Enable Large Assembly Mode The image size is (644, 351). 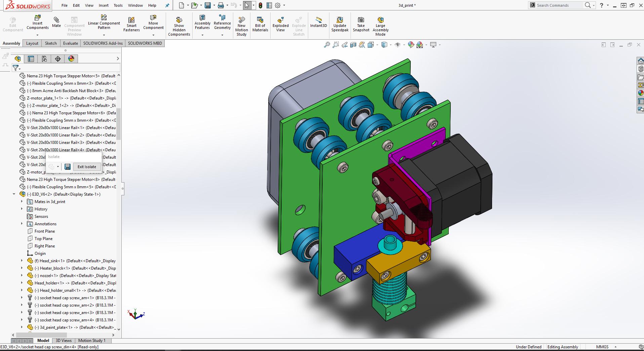click(380, 26)
